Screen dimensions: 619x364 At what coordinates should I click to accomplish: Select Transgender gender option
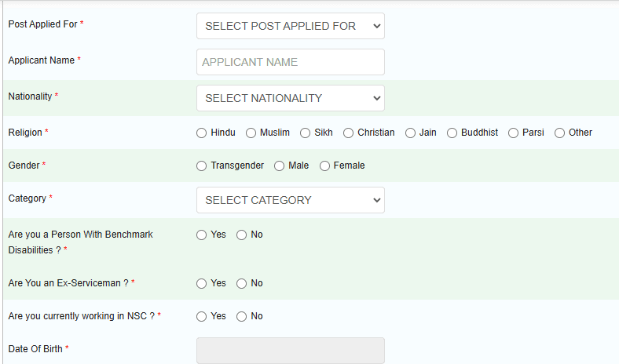(202, 166)
